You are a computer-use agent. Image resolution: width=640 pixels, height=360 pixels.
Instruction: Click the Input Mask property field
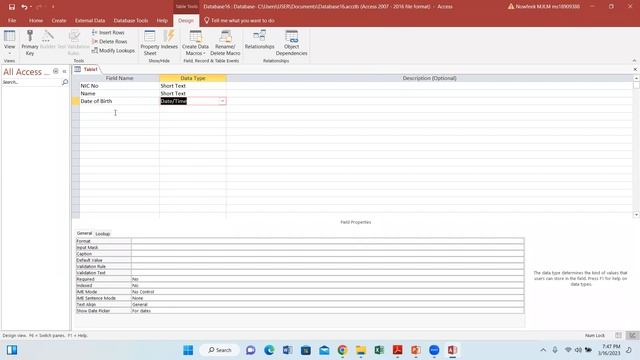327,247
